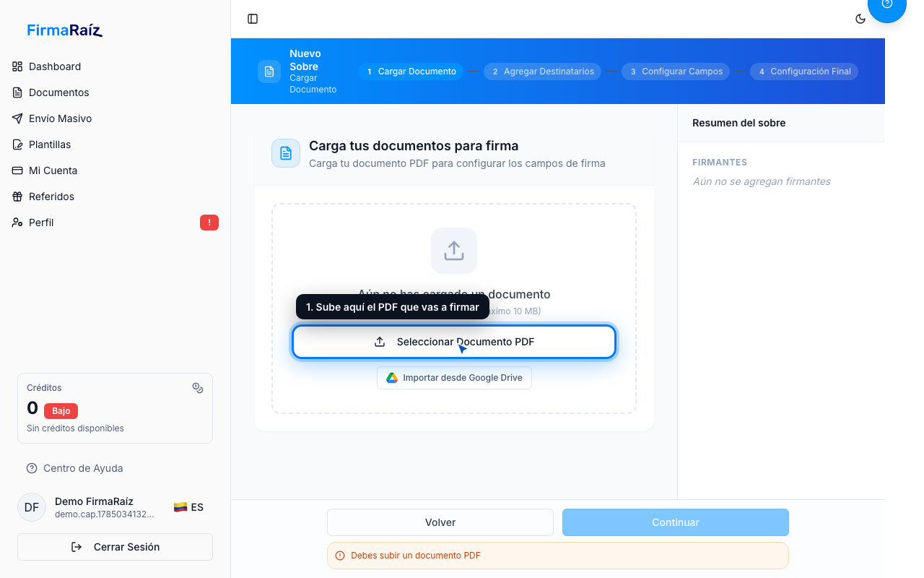The image size is (924, 578).
Task: Click the red Bajo credit badge
Action: click(x=61, y=411)
